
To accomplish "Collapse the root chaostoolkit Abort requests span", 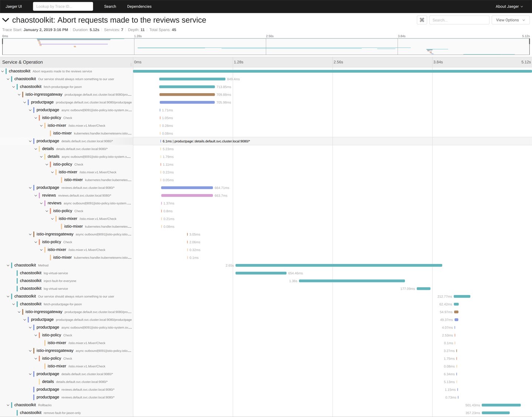I will coord(3,71).
